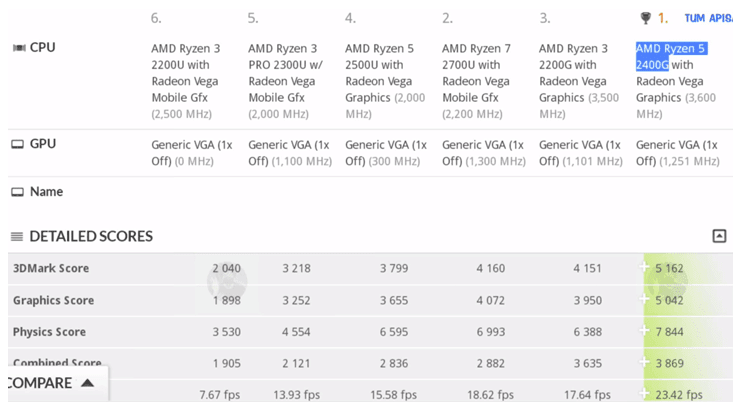Click the 3DMark Score row label

click(51, 268)
